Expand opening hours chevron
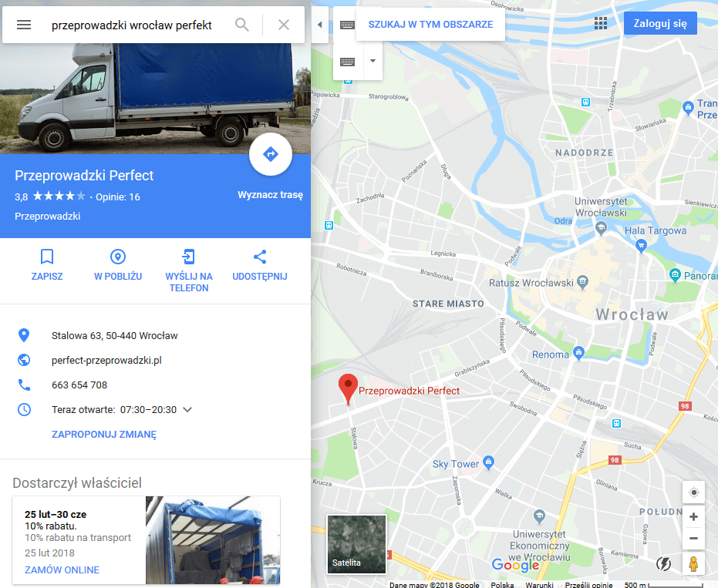The height and width of the screenshot is (588, 718). pyautogui.click(x=187, y=409)
